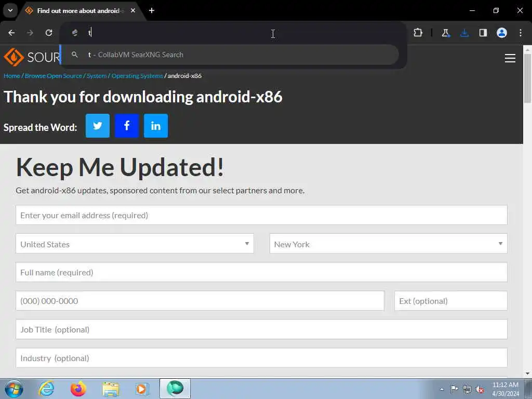Open Chrome Labs flask icon
Image resolution: width=532 pixels, height=399 pixels.
click(x=445, y=33)
